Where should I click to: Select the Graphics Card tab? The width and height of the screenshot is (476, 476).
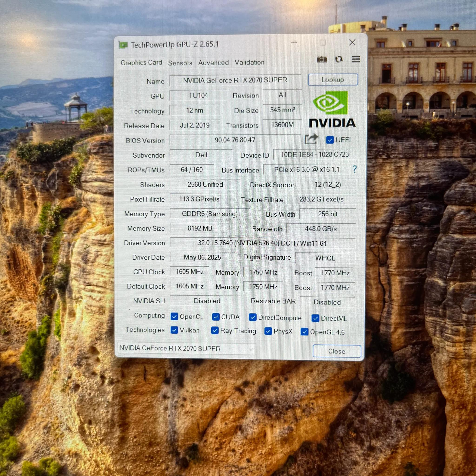point(141,63)
